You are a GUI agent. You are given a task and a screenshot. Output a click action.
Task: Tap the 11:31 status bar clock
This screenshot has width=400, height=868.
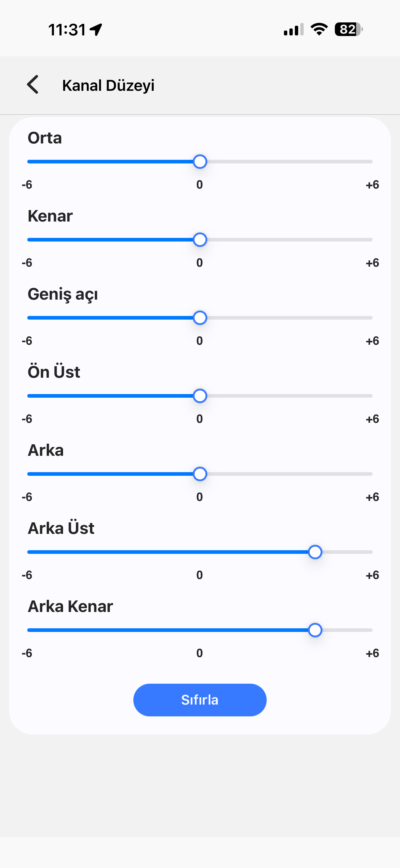point(67,30)
